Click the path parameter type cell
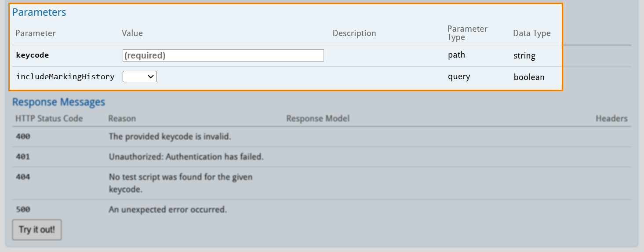644x252 pixels. [456, 55]
